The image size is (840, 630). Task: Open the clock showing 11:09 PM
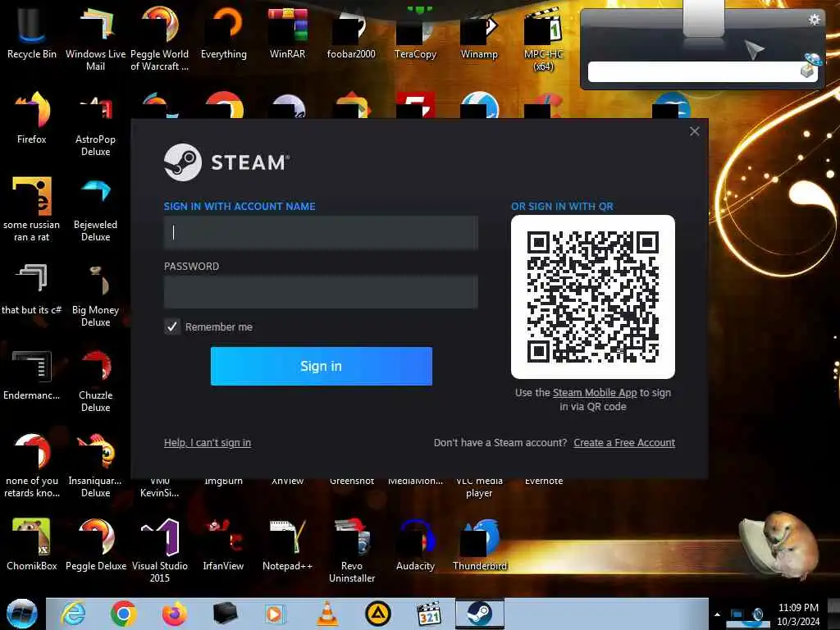[x=798, y=614]
